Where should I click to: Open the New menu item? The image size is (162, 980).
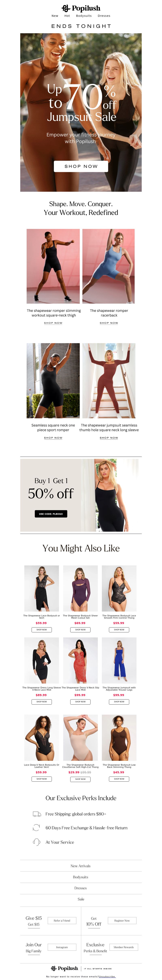55,16
